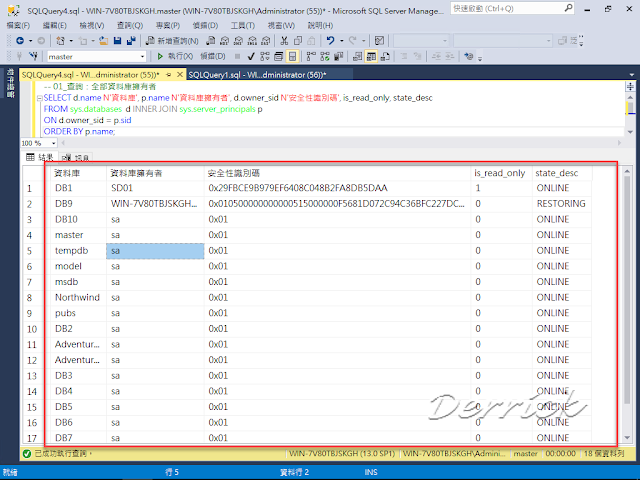The height and width of the screenshot is (480, 640).
Task: Click the Decrease Indent icon
Action: point(436,56)
